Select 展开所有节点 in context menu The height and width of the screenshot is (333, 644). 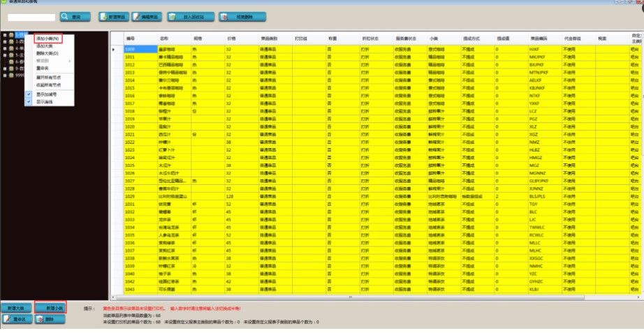click(x=49, y=78)
